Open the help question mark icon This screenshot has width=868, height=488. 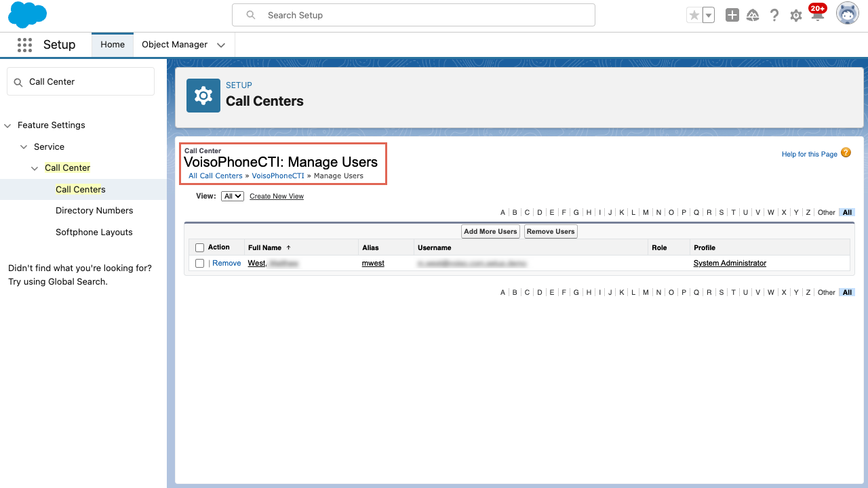click(x=774, y=15)
